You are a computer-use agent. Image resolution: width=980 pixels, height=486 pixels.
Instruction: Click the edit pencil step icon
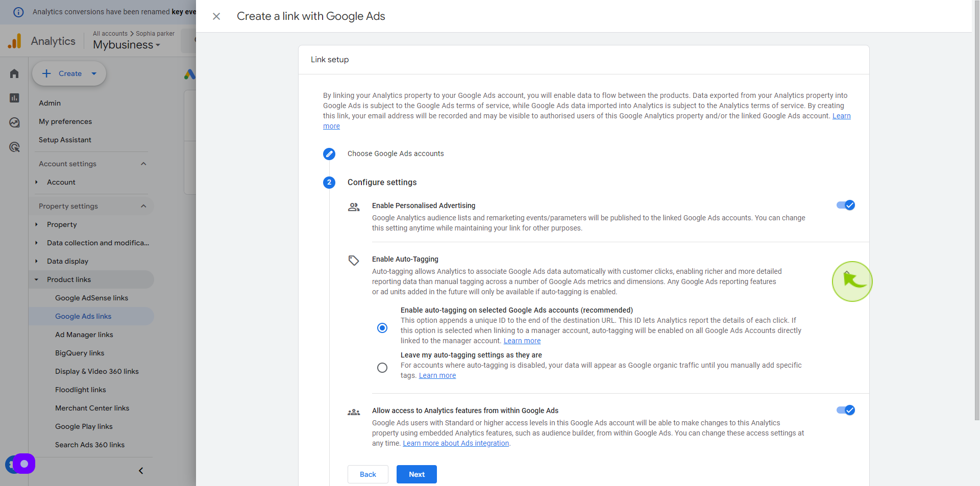click(329, 154)
